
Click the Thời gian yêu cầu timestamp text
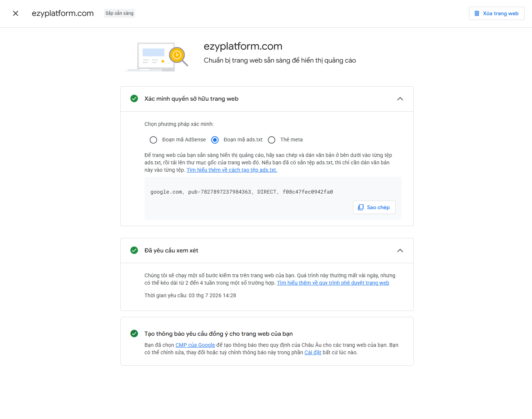pyautogui.click(x=190, y=295)
